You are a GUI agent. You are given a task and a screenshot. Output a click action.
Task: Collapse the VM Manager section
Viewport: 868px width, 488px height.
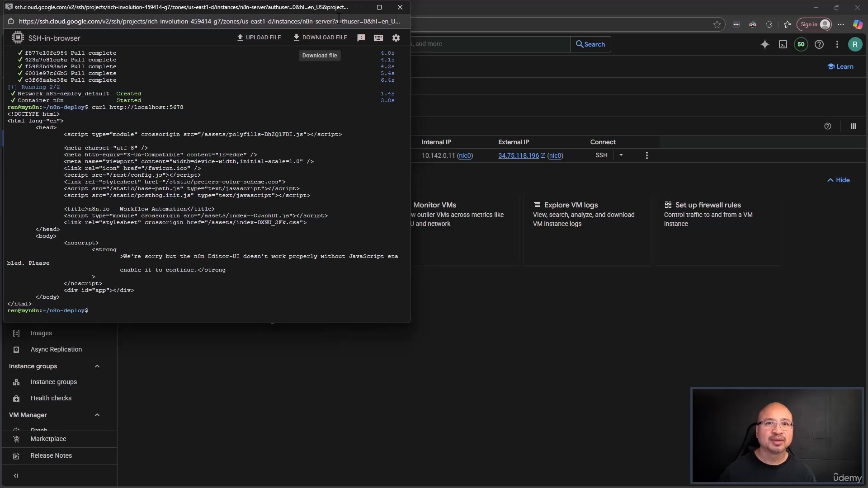pyautogui.click(x=97, y=415)
